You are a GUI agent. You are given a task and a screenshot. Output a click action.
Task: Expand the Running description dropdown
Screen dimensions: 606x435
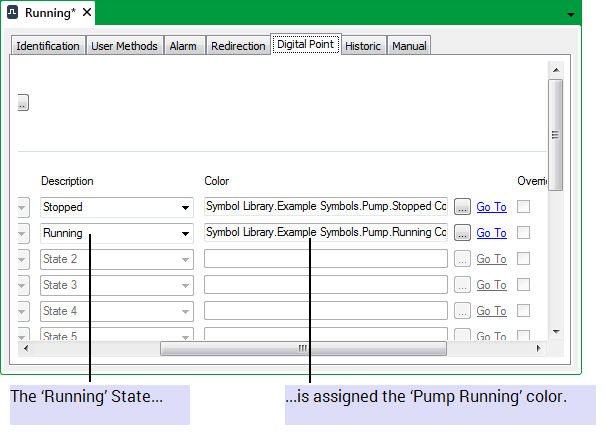click(x=185, y=234)
